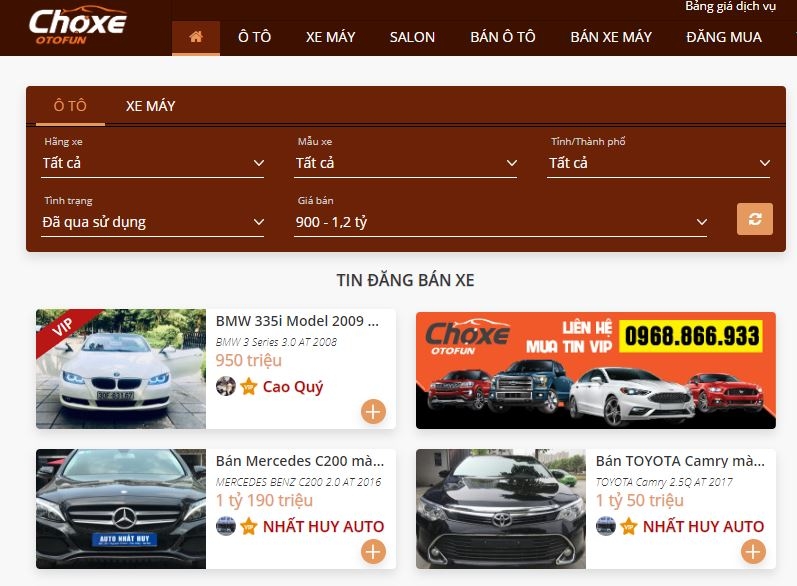This screenshot has height=586, width=797.
Task: Click VIP star badge next to Cao Quý
Action: 249,386
